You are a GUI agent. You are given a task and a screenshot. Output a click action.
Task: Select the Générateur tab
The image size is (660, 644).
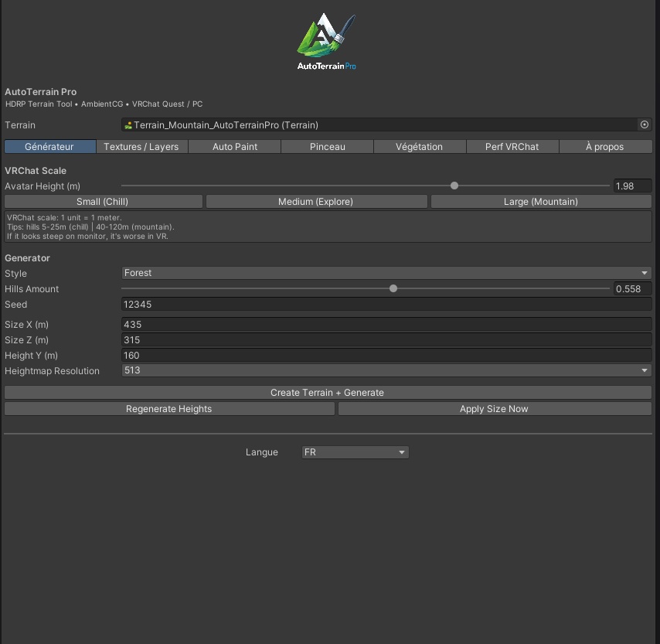tap(50, 147)
